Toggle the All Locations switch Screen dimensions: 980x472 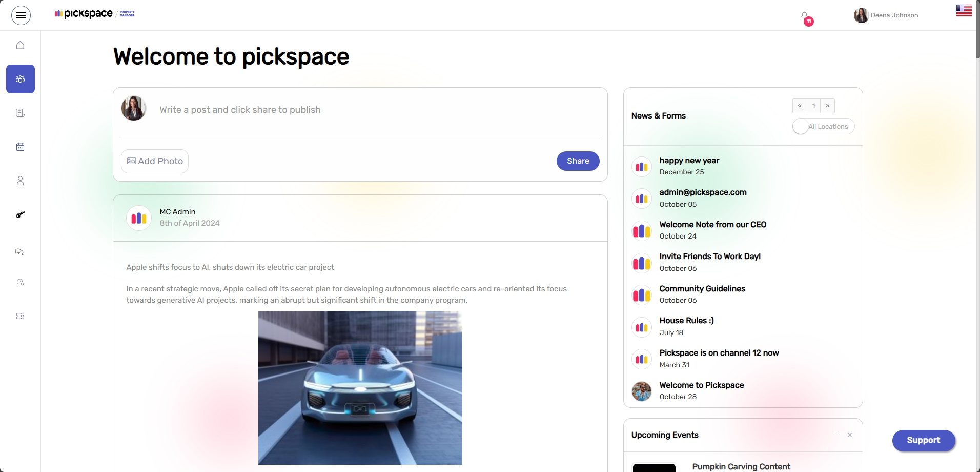(x=801, y=126)
